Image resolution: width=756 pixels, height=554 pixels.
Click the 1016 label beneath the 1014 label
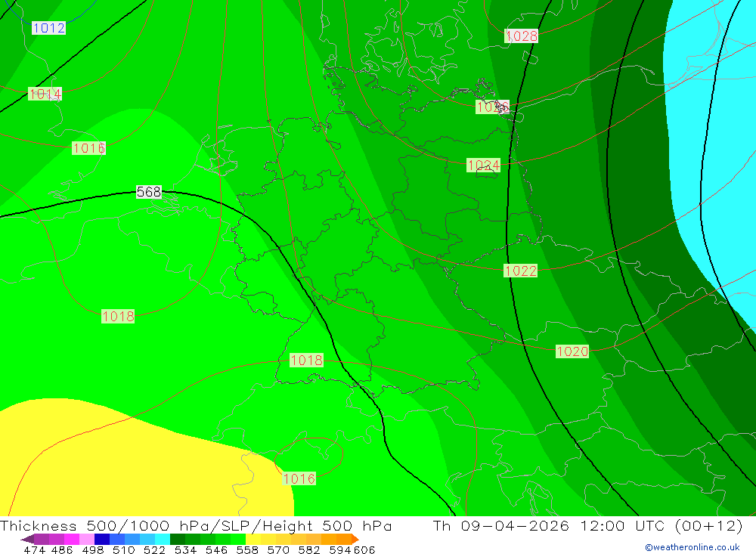[x=88, y=148]
